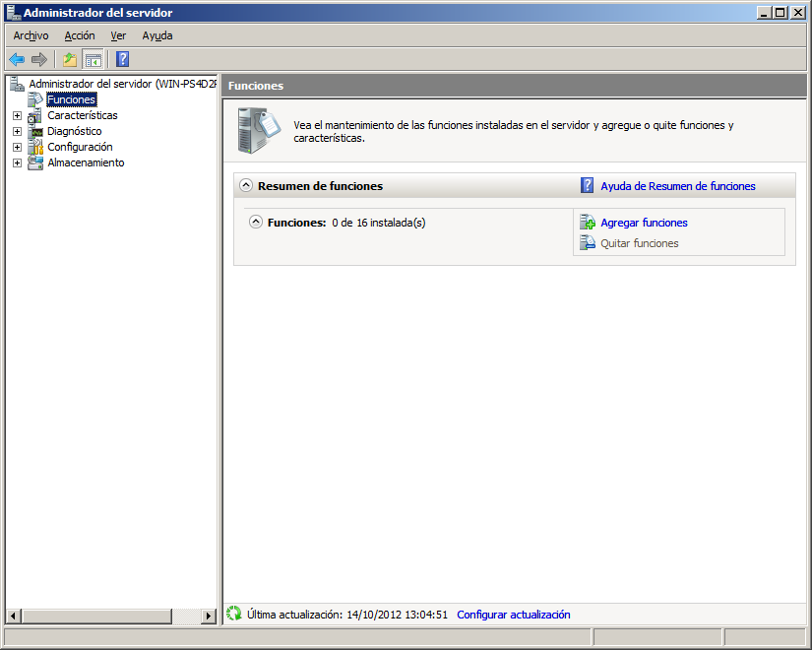The height and width of the screenshot is (650, 812).
Task: Toggle the console tree visibility toolbar icon
Action: point(92,59)
